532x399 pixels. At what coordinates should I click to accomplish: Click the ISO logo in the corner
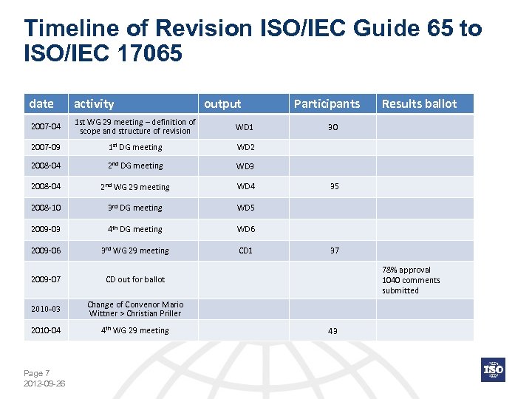point(493,369)
